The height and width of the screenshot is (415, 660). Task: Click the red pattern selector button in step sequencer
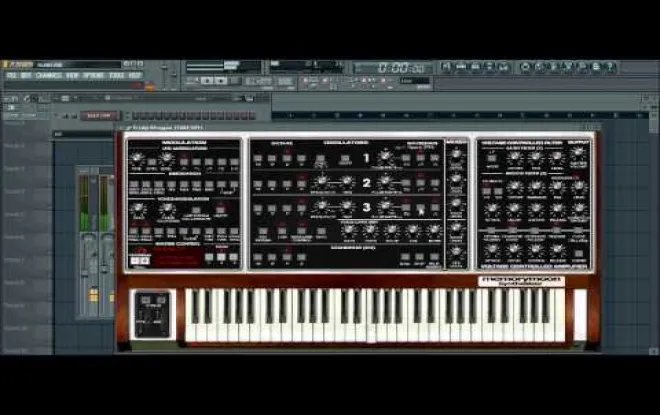99,115
